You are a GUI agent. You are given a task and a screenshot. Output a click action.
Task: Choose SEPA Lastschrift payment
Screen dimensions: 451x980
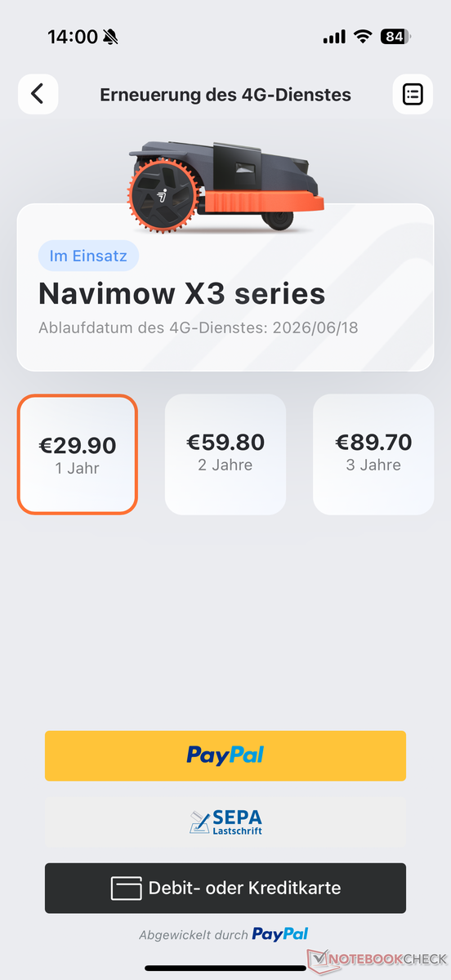(x=225, y=822)
